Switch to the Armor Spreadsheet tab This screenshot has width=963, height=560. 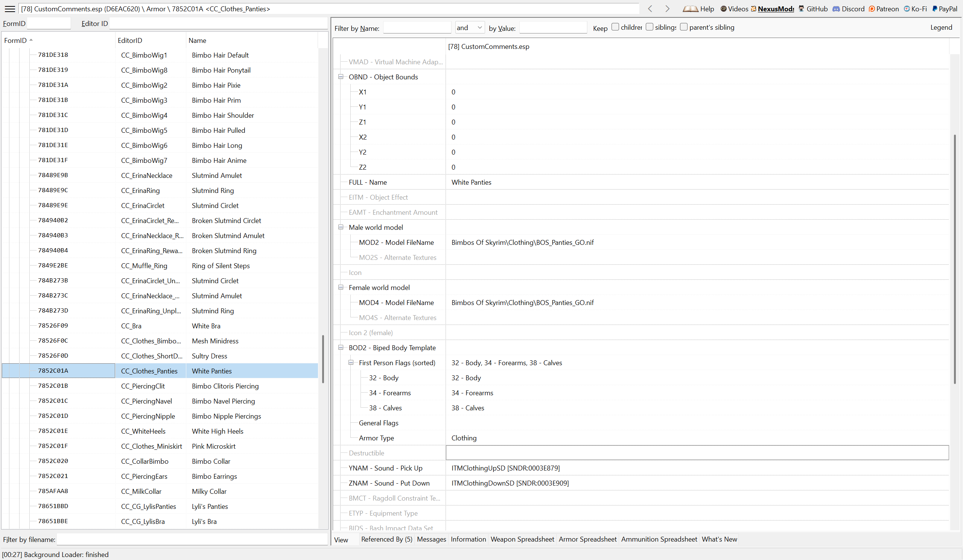[x=587, y=539]
